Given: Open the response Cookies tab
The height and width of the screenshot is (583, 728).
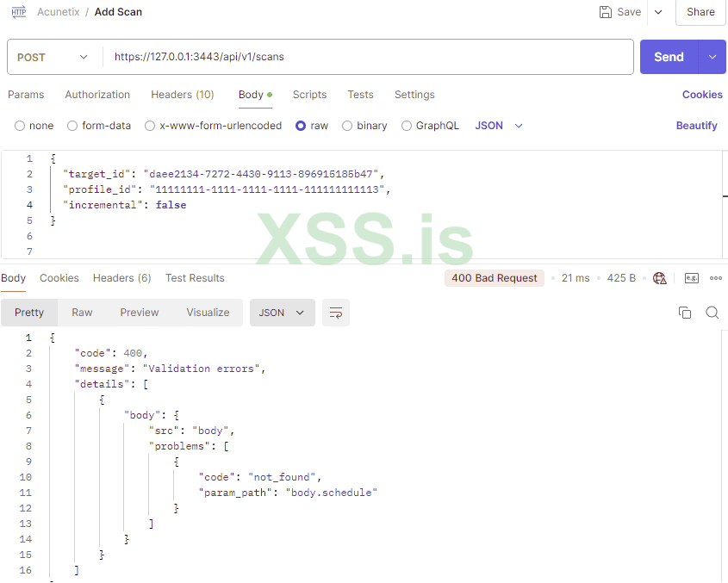Looking at the screenshot, I should (59, 278).
